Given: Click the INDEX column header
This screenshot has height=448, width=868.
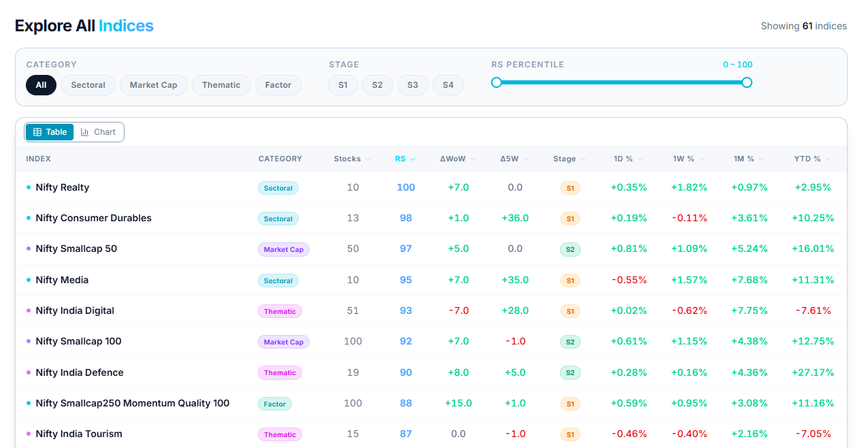Looking at the screenshot, I should [38, 159].
